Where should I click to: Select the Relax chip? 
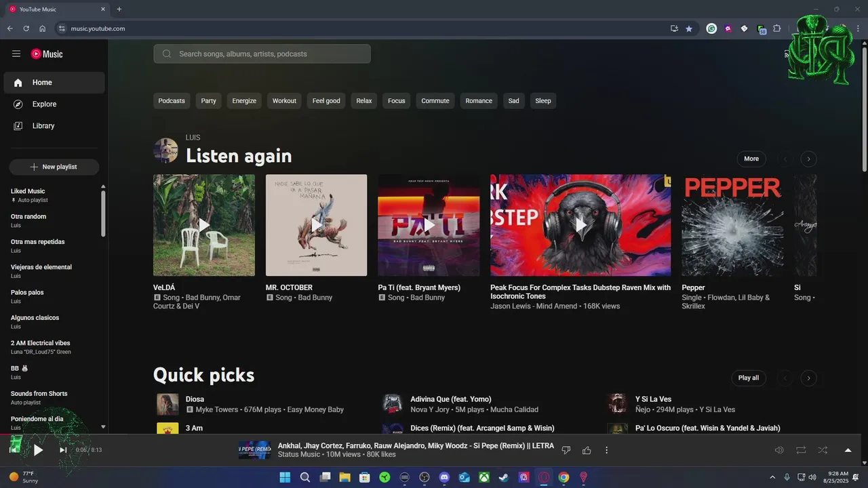tap(364, 101)
